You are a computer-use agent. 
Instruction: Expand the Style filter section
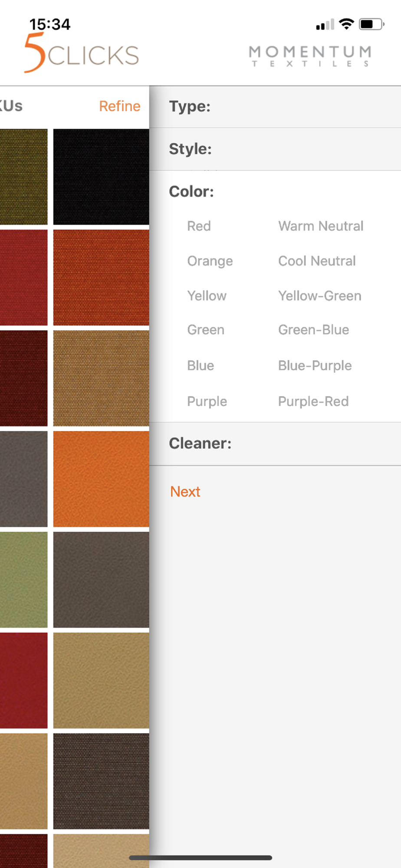[275, 149]
